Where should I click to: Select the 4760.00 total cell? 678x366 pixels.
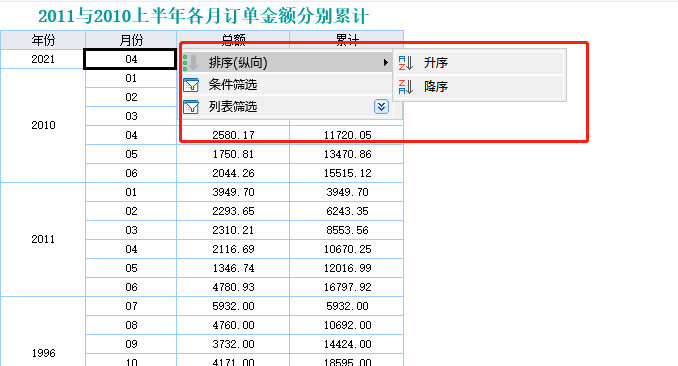[x=233, y=325]
